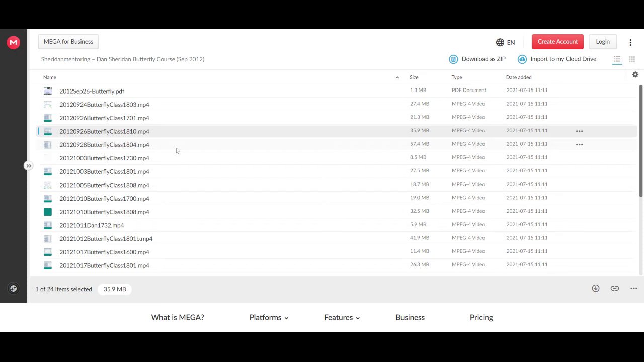This screenshot has width=644, height=362.
Task: Sort by Size column header
Action: 414,77
